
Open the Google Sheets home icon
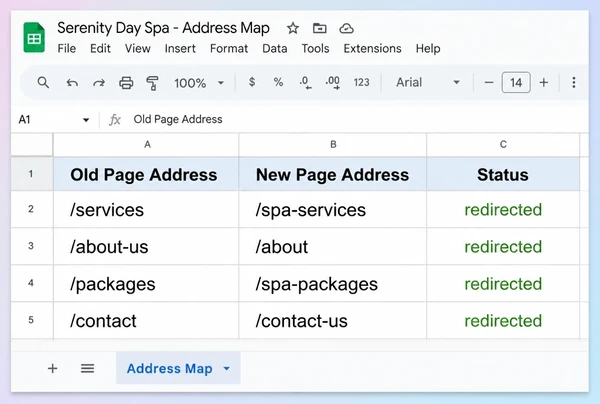click(x=34, y=37)
